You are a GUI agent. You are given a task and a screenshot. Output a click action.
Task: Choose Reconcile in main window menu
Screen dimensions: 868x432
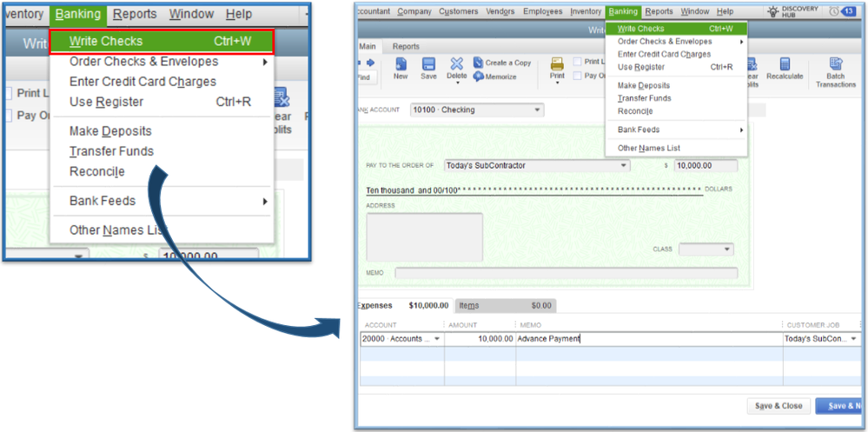point(635,110)
